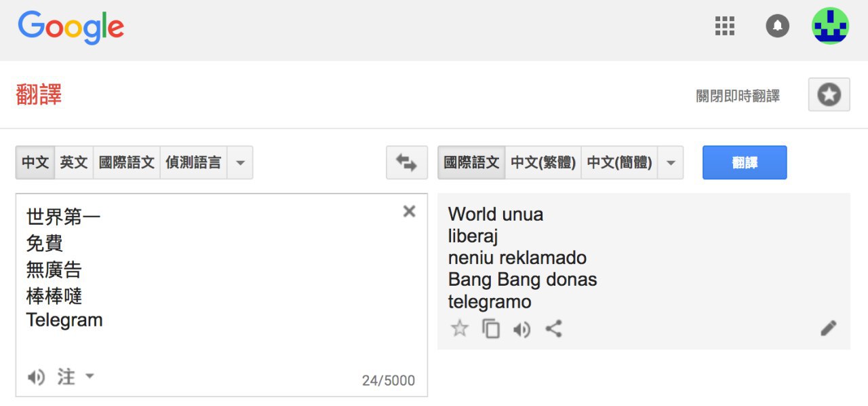
Task: Click the blue 翻譯 button
Action: pos(745,163)
